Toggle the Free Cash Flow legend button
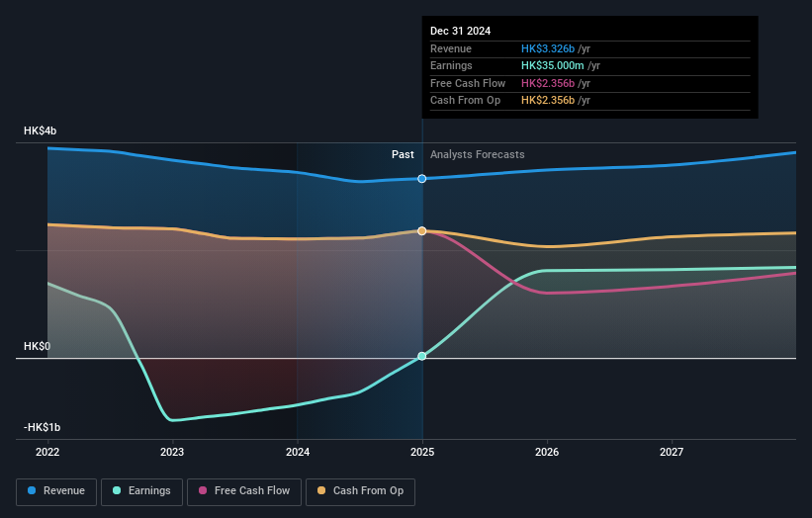Screen dimensions: 812x518 pyautogui.click(x=244, y=491)
